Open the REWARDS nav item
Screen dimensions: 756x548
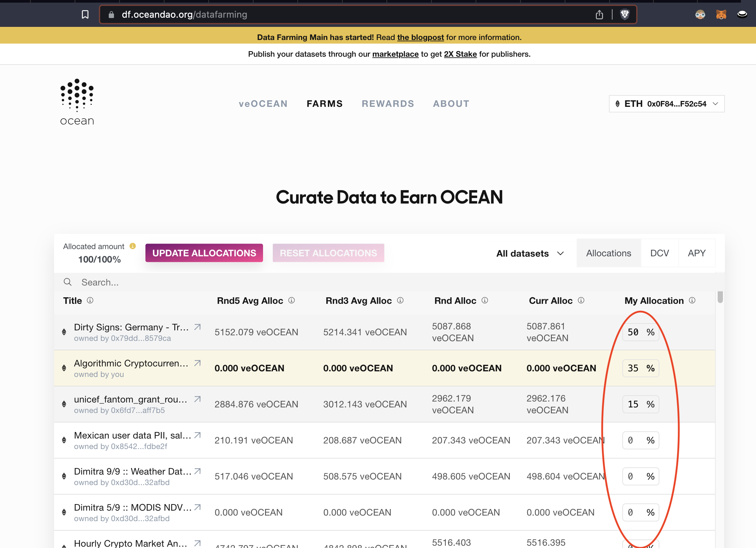[x=388, y=104]
